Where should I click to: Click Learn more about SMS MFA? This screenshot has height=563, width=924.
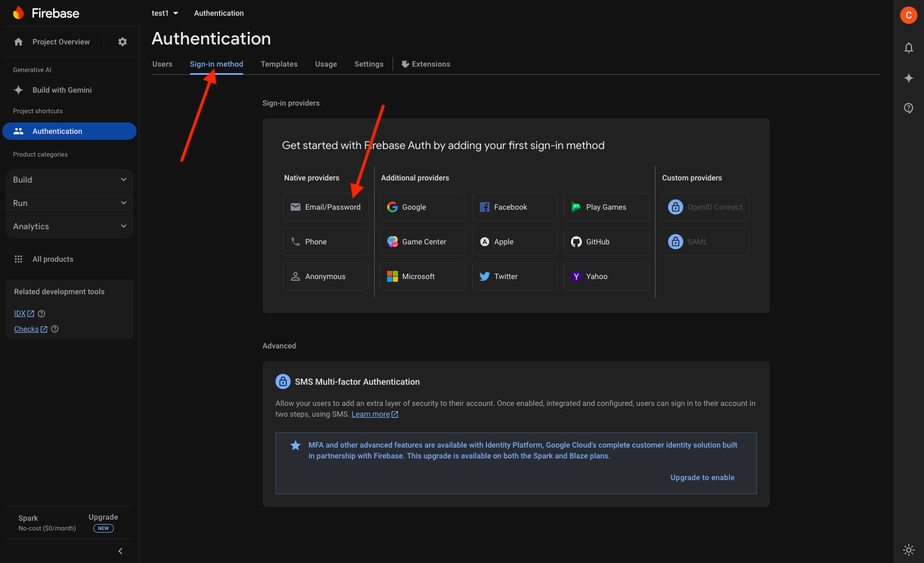(x=375, y=414)
